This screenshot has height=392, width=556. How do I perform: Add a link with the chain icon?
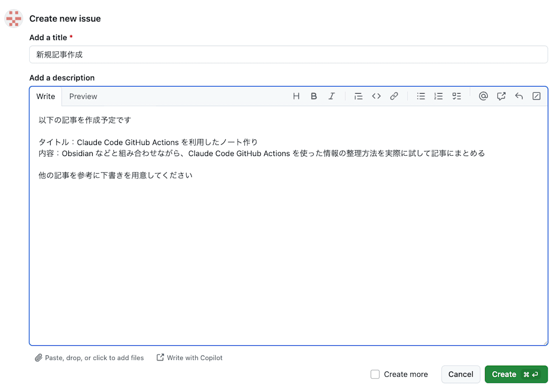394,96
